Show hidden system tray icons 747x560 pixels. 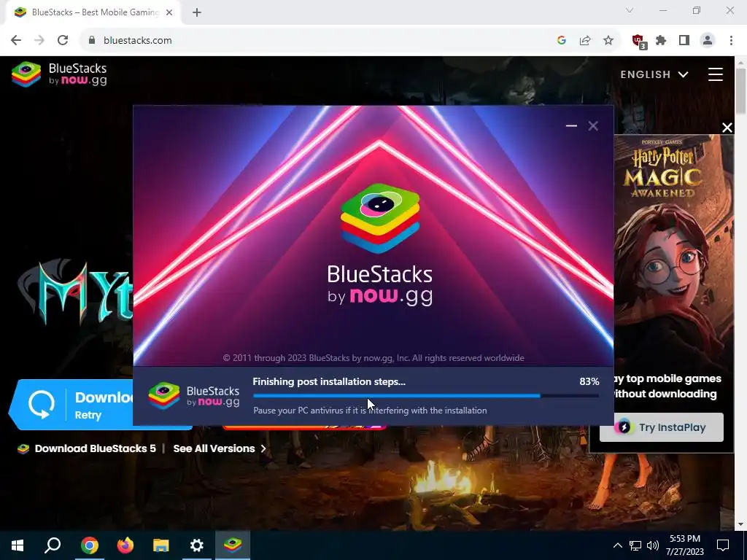(617, 545)
